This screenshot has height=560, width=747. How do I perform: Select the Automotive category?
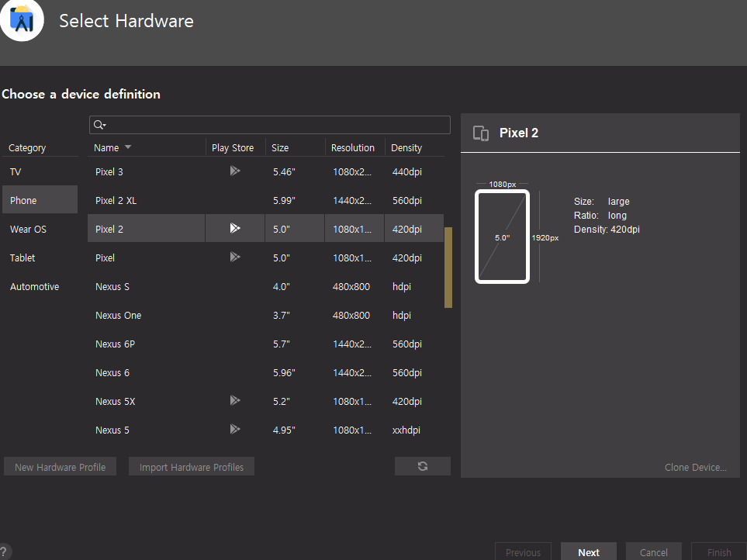point(40,287)
